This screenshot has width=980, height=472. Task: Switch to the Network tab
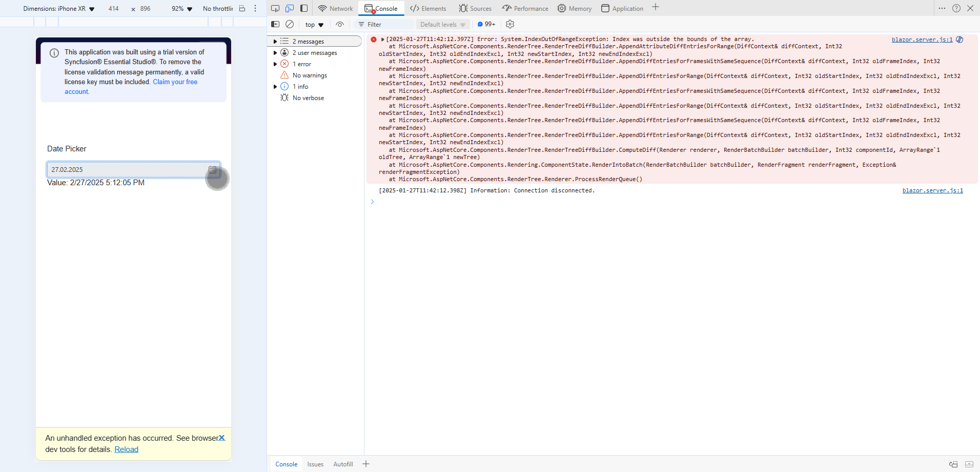point(336,8)
